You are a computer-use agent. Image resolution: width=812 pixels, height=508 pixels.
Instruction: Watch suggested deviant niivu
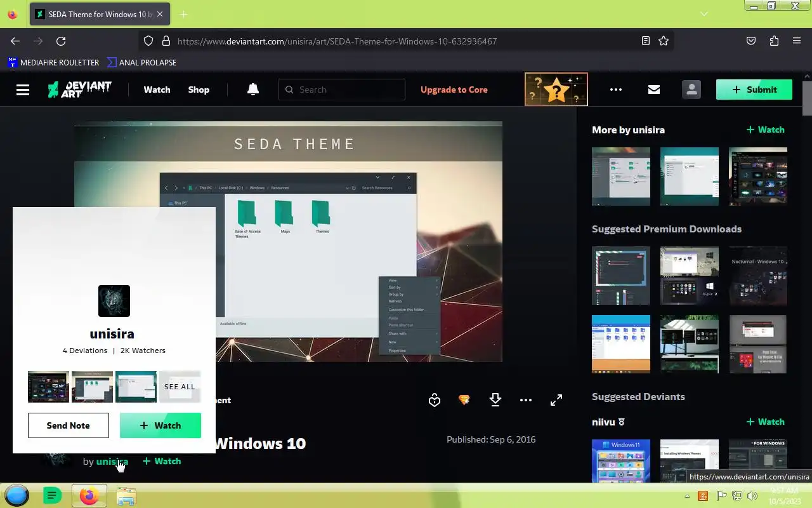pos(766,422)
